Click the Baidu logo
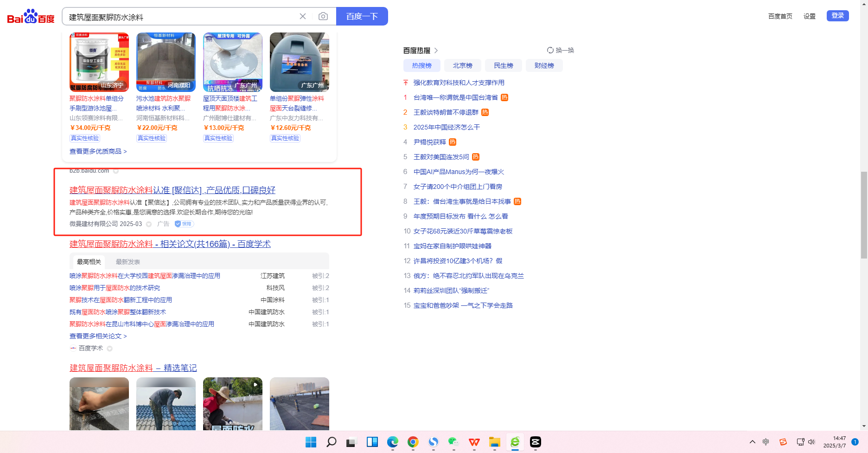This screenshot has height=453, width=868. coord(31,17)
